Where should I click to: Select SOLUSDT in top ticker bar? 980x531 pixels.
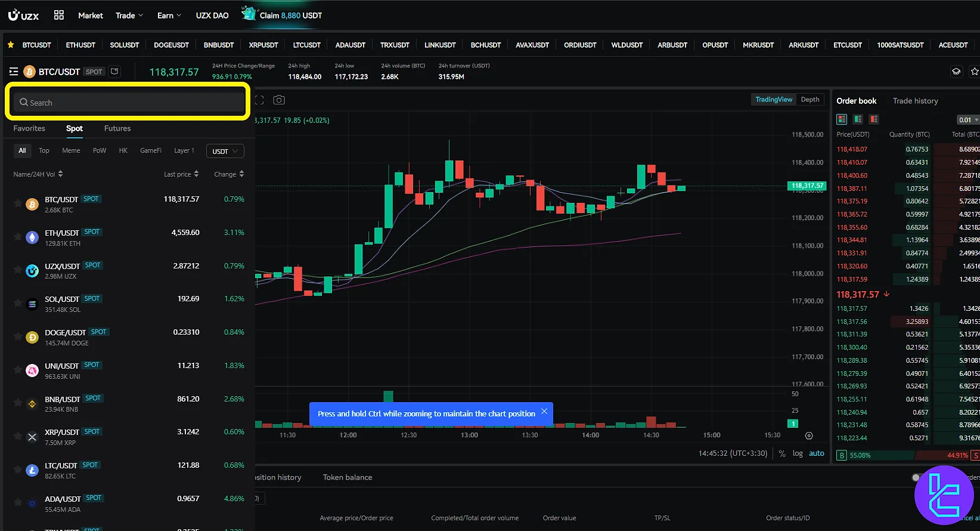125,45
